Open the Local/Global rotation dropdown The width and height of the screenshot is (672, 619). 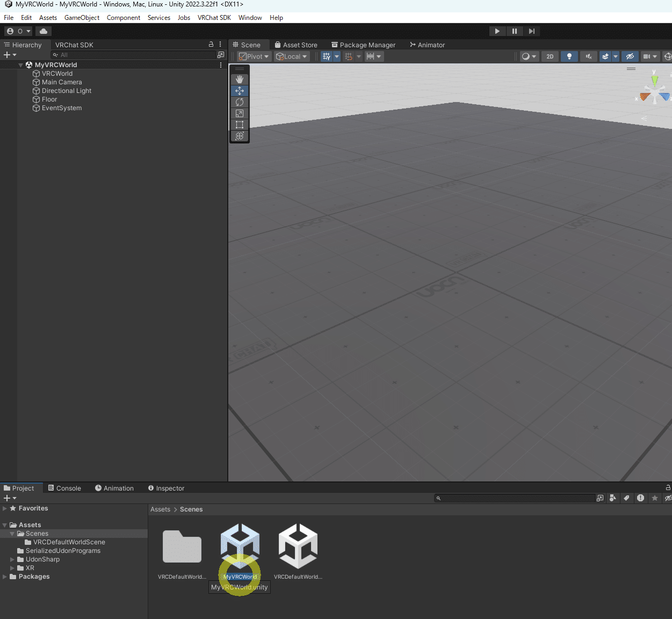coord(292,56)
